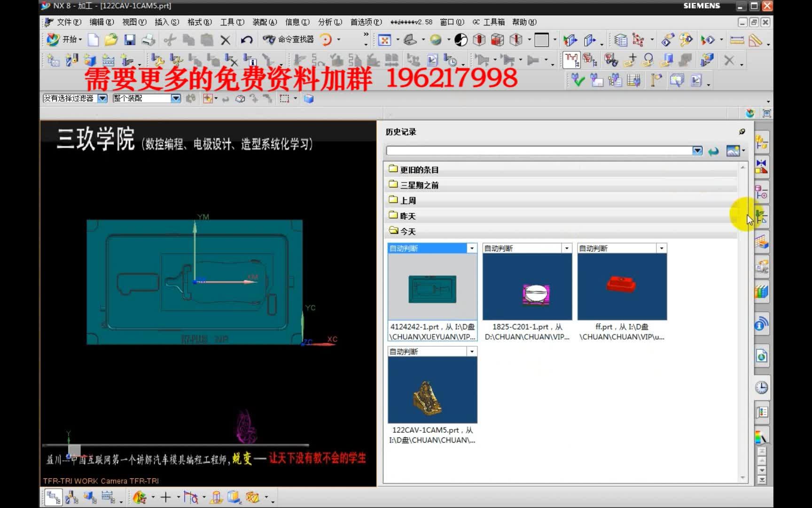Open the 整个装配 selection scope dropdown

pyautogui.click(x=176, y=98)
